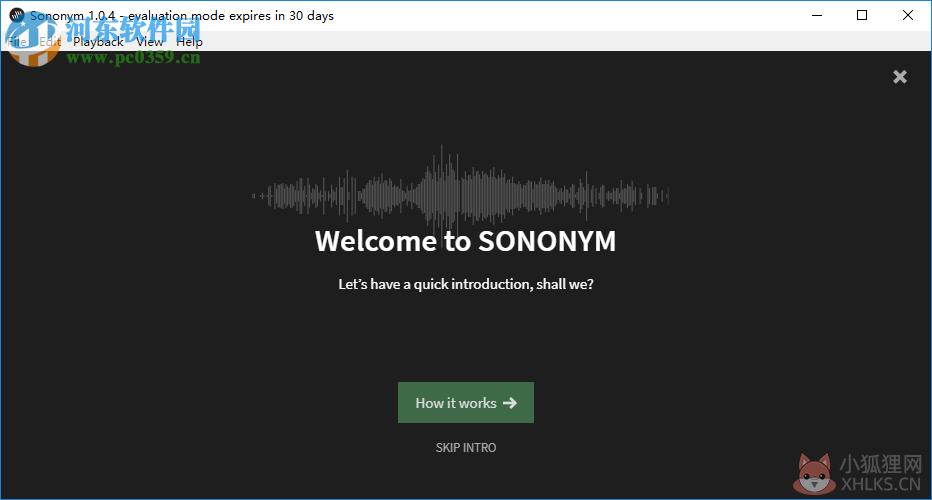Open the View menu
932x500 pixels.
(149, 42)
